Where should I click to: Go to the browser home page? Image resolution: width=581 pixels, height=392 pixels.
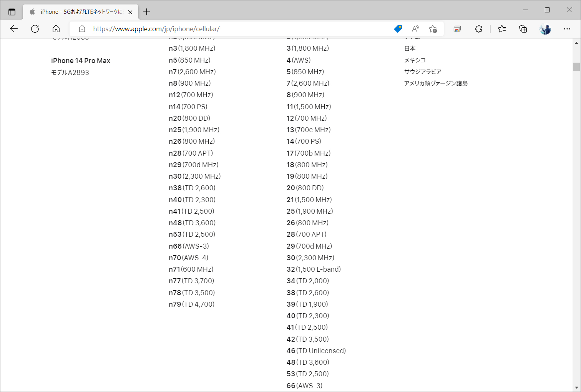click(x=56, y=29)
